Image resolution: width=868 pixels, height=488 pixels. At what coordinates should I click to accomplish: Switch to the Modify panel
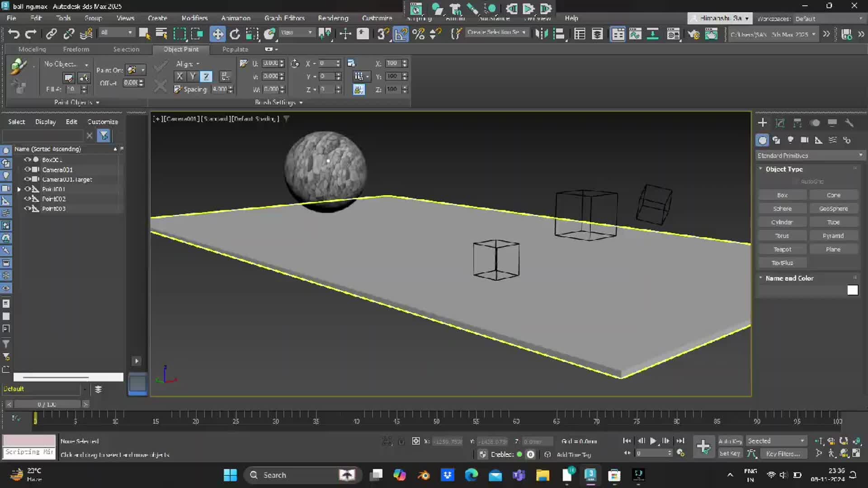pyautogui.click(x=780, y=122)
